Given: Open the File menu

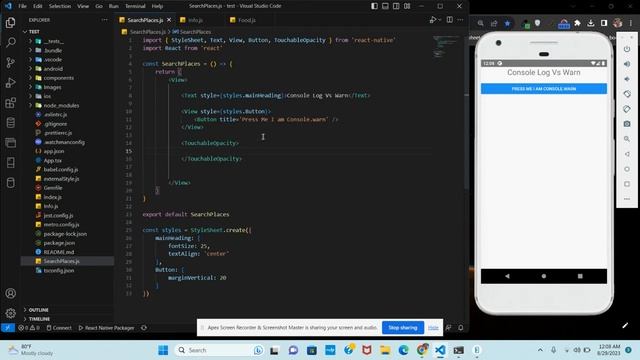Looking at the screenshot, I should pos(22,6).
